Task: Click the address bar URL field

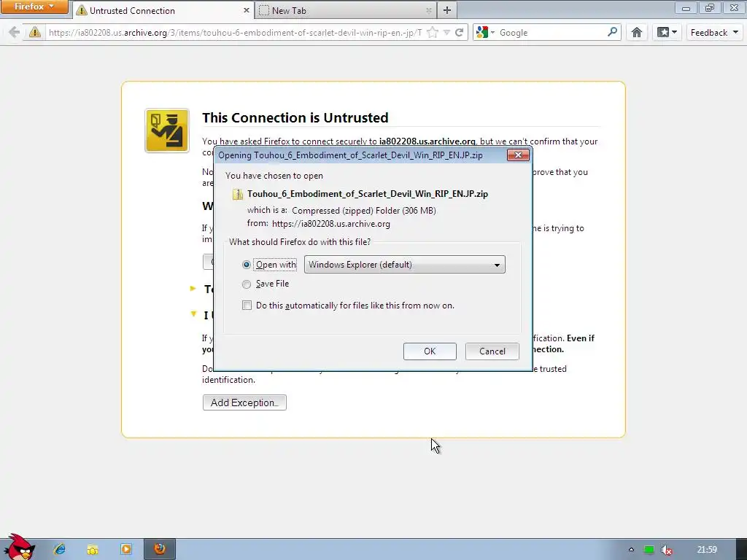Action: click(x=235, y=32)
